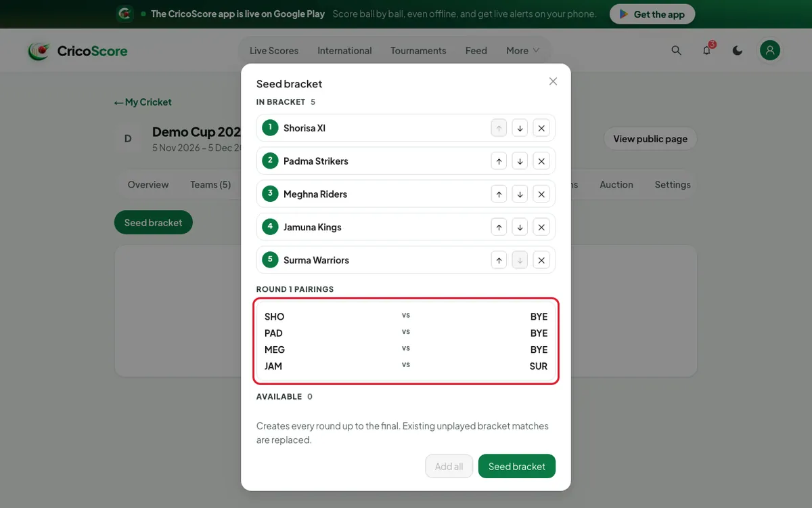
Task: Click the Get the app button
Action: (x=652, y=14)
